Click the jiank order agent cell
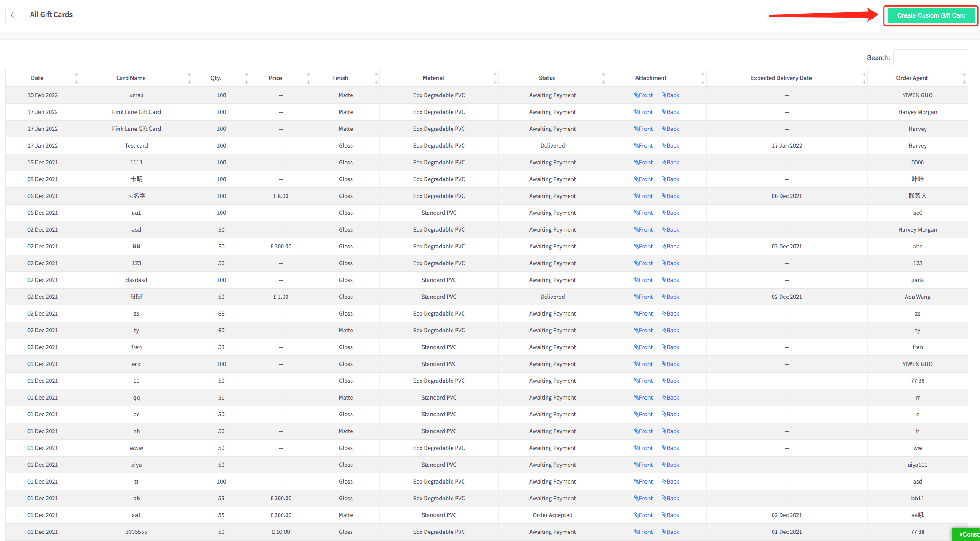980x541 pixels. pos(918,280)
